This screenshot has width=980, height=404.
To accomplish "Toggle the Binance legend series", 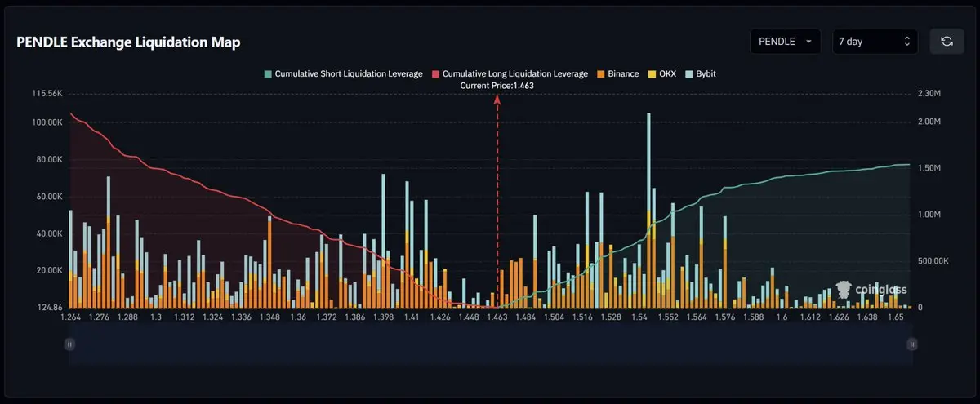I will point(617,73).
